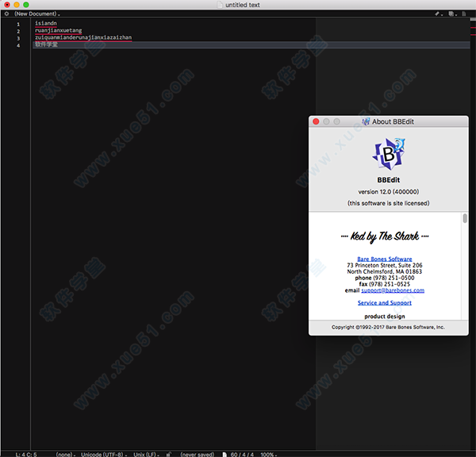Click line number 4 in the gutter

point(18,45)
